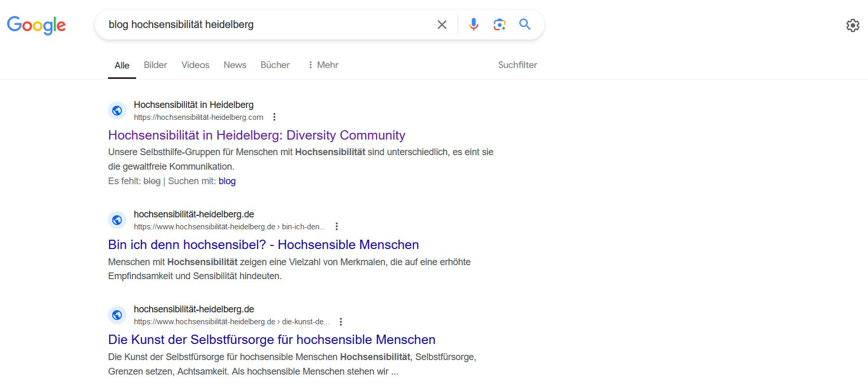
Task: Clear the search query with X icon
Action: [442, 24]
